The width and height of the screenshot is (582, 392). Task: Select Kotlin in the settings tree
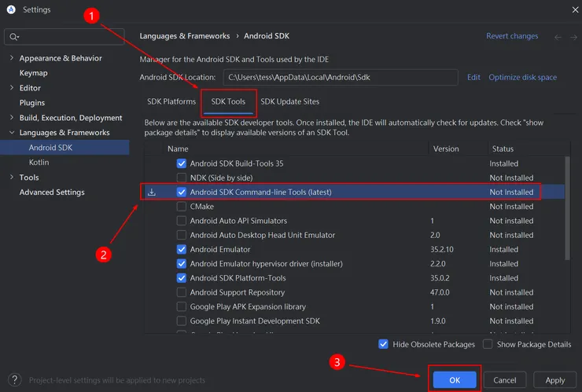[x=39, y=163]
